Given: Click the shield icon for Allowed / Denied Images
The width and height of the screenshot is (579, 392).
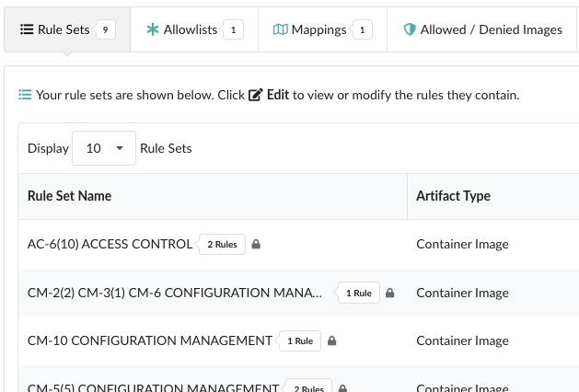Looking at the screenshot, I should point(410,30).
